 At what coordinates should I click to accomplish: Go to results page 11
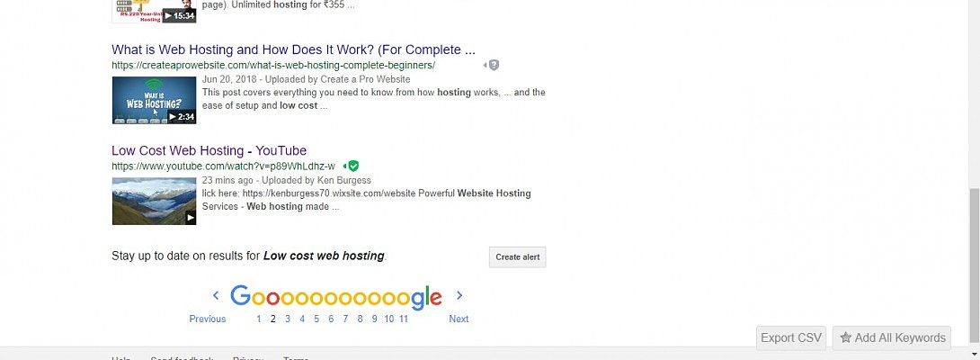coord(404,319)
